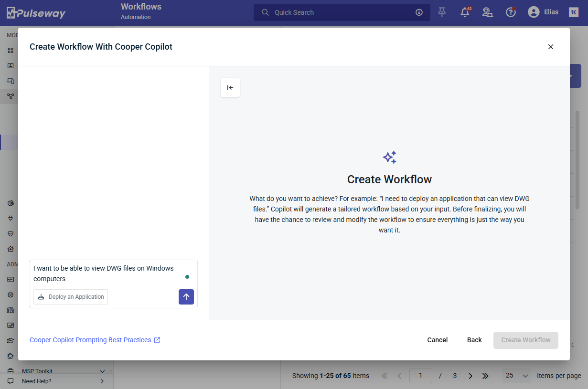
Task: Open the gear settings icon in sidebar
Action: (x=11, y=294)
